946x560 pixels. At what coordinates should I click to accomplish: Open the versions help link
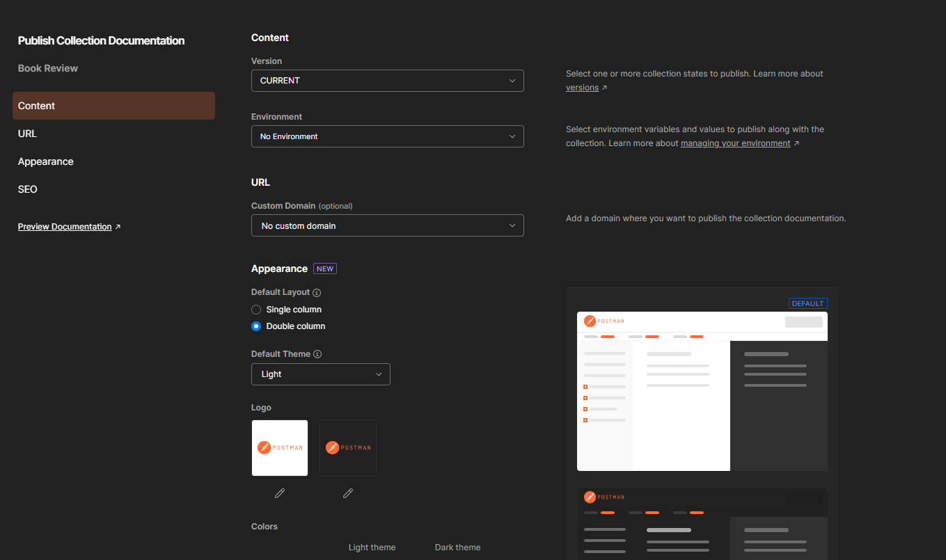coord(582,88)
